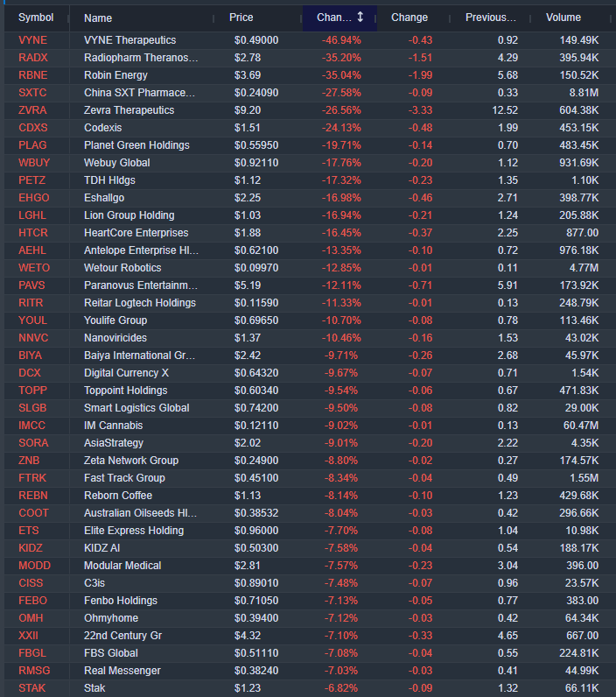
Task: Open the PLAG ticker symbol
Action: (x=32, y=145)
